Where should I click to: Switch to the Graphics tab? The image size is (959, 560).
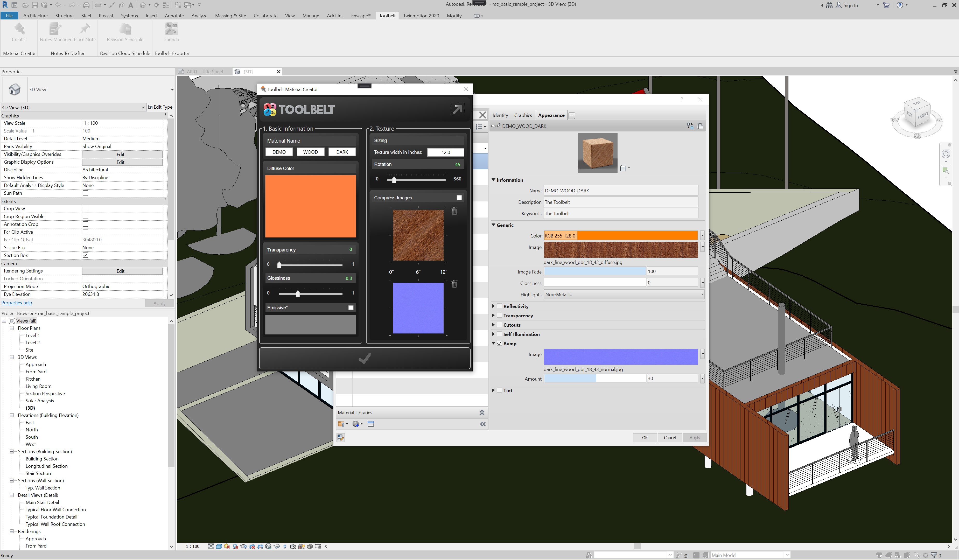(x=522, y=115)
